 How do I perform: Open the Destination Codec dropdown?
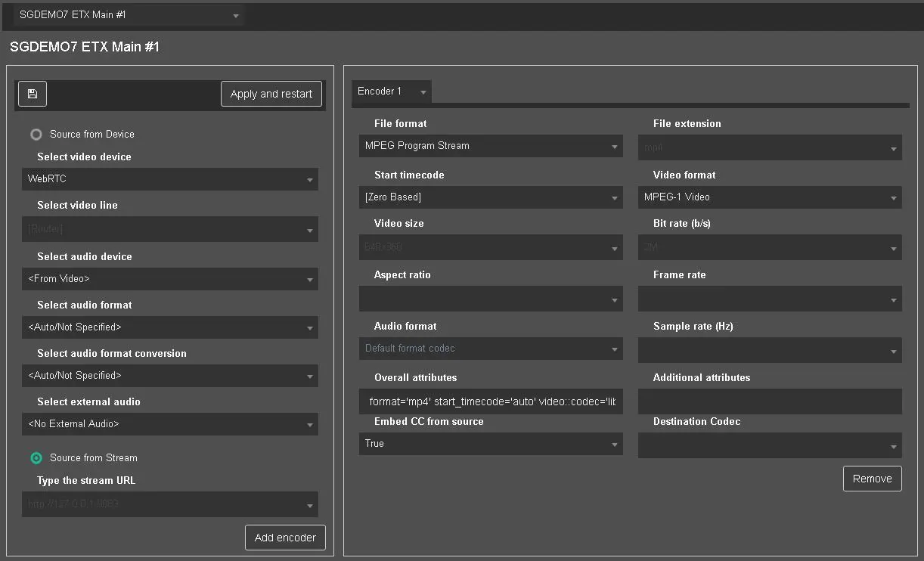coord(769,445)
